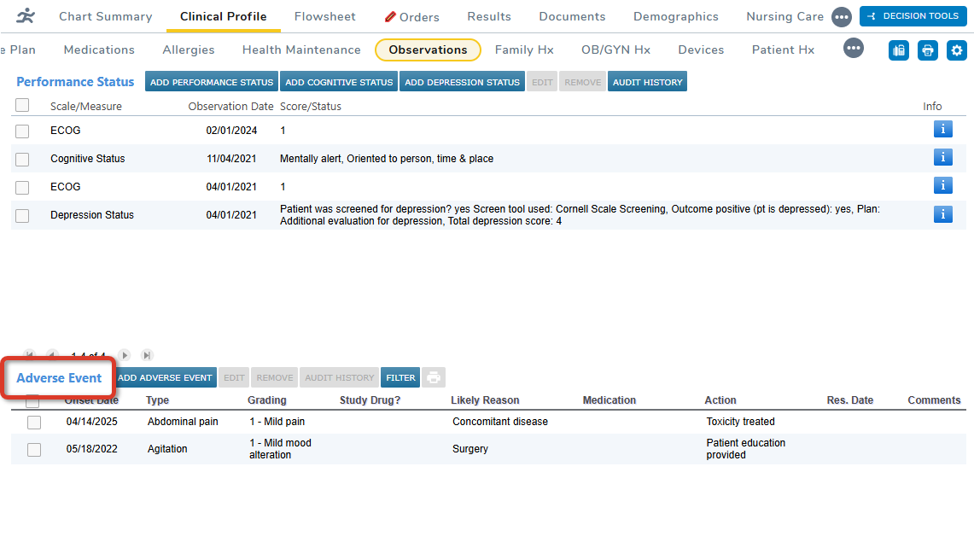The height and width of the screenshot is (560, 974).
Task: Click the Scale/Measure column header
Action: pyautogui.click(x=85, y=107)
